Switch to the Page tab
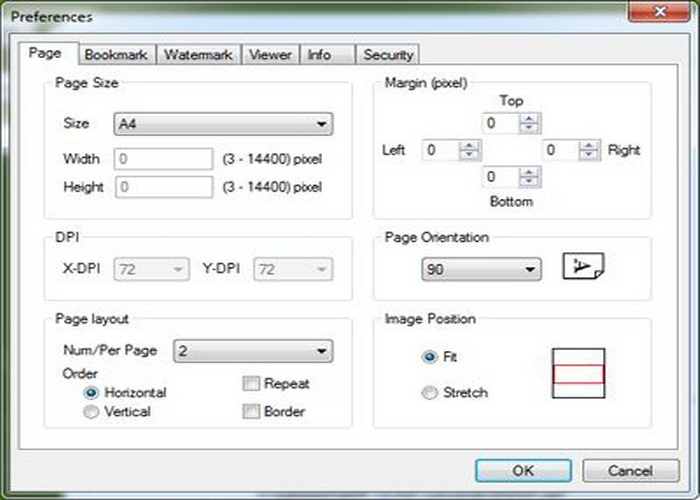The height and width of the screenshot is (500, 700). (x=48, y=54)
